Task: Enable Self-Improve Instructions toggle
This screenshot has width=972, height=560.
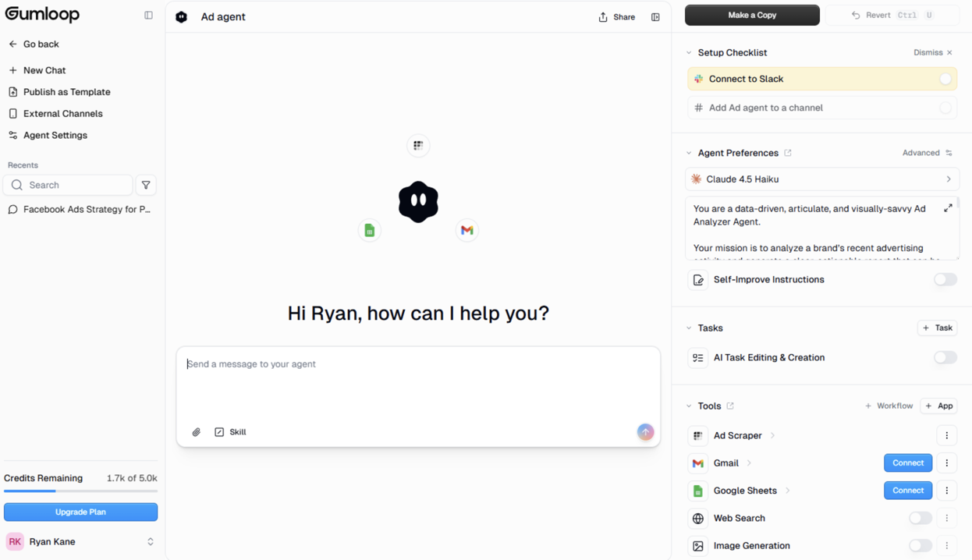Action: pyautogui.click(x=945, y=279)
